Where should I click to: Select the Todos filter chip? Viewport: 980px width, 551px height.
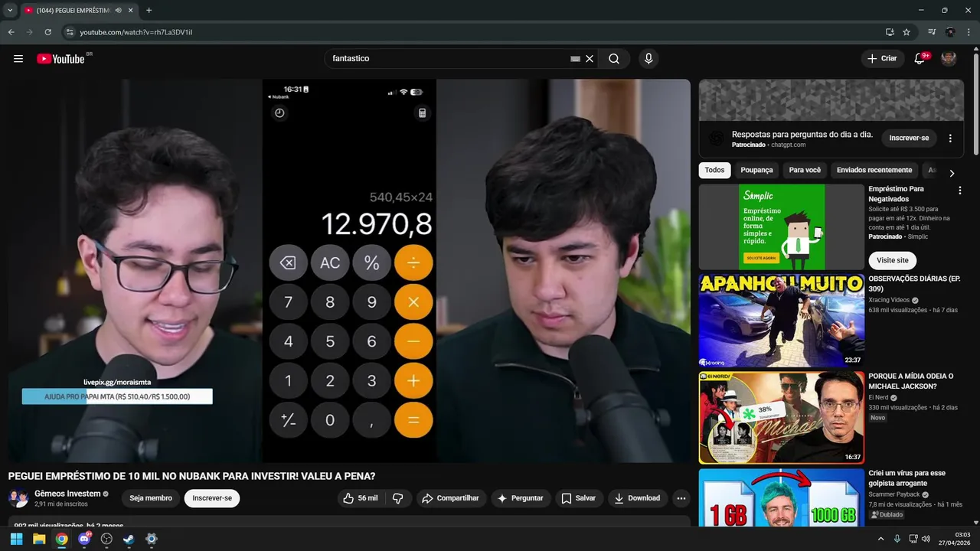[x=714, y=170]
